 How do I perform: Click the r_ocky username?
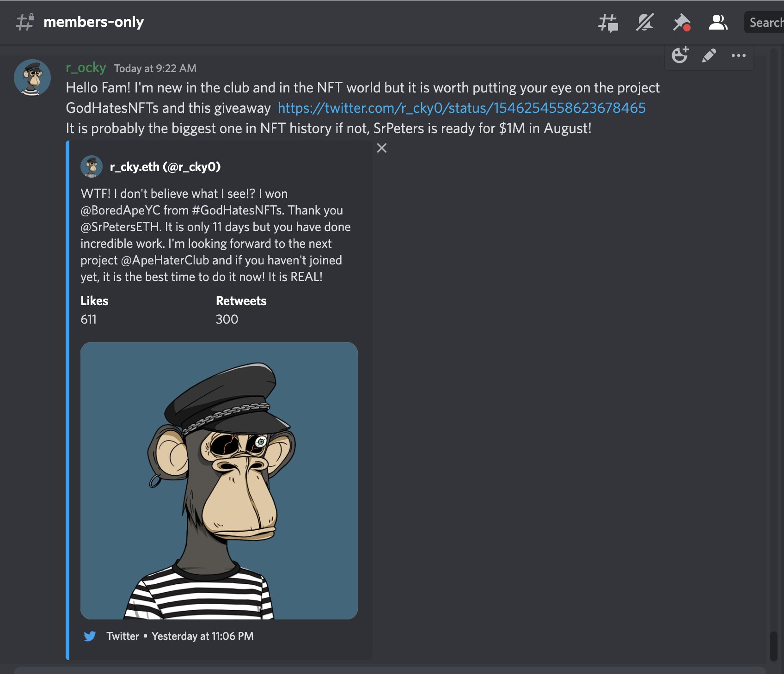(86, 67)
